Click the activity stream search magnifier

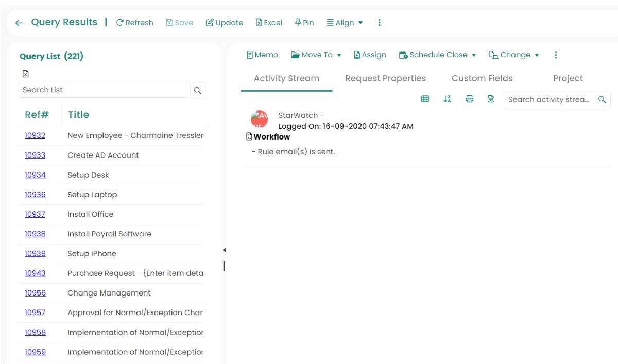[x=602, y=100]
